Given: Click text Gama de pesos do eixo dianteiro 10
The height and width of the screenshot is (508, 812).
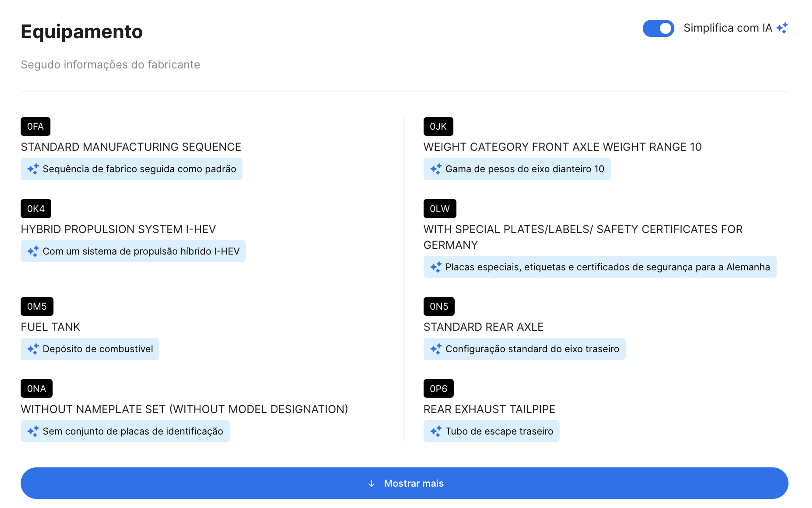Looking at the screenshot, I should pyautogui.click(x=525, y=169).
